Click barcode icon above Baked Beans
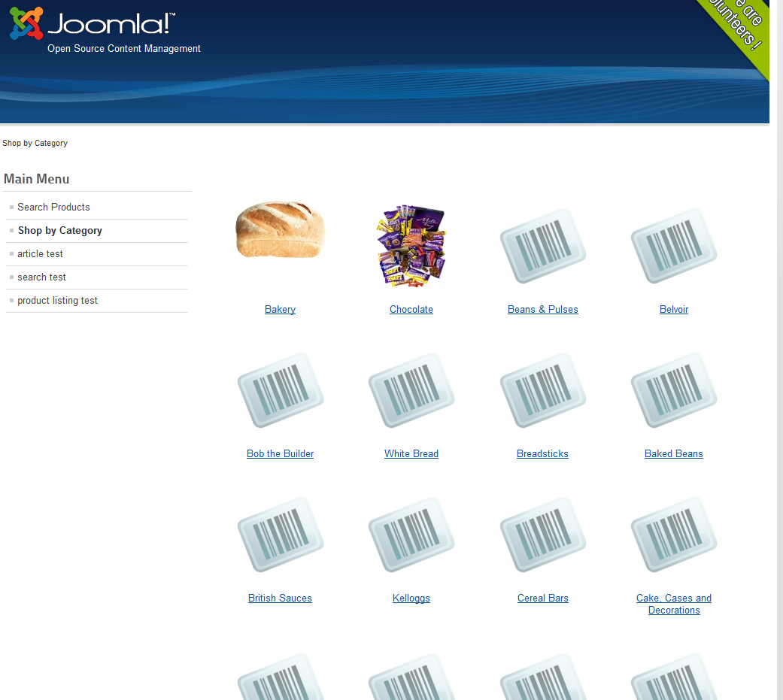The height and width of the screenshot is (700, 783). coord(674,390)
